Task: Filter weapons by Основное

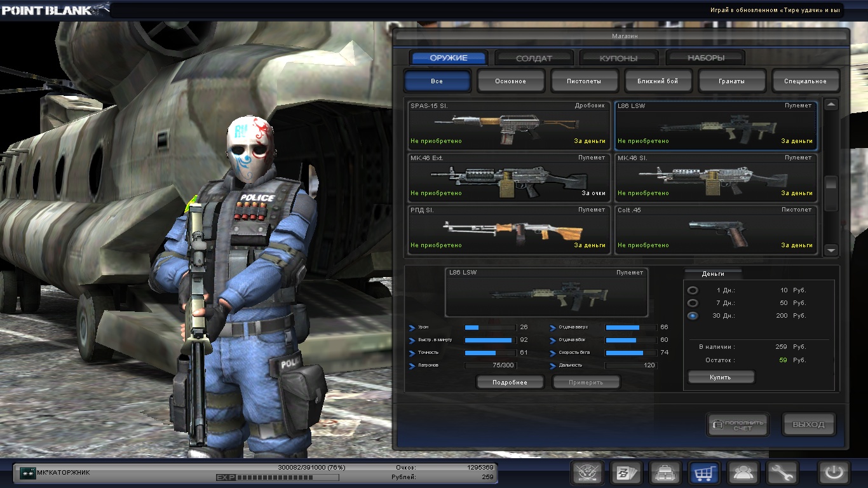Action: (511, 81)
